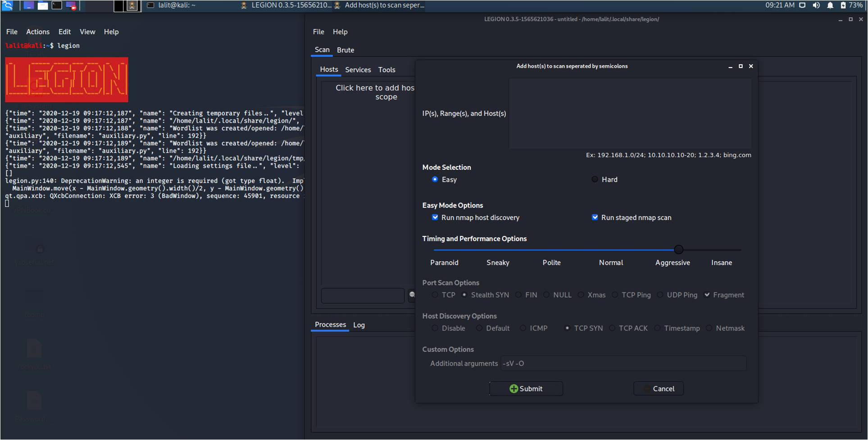The image size is (868, 440).
Task: Open the terminal File menu
Action: point(12,32)
